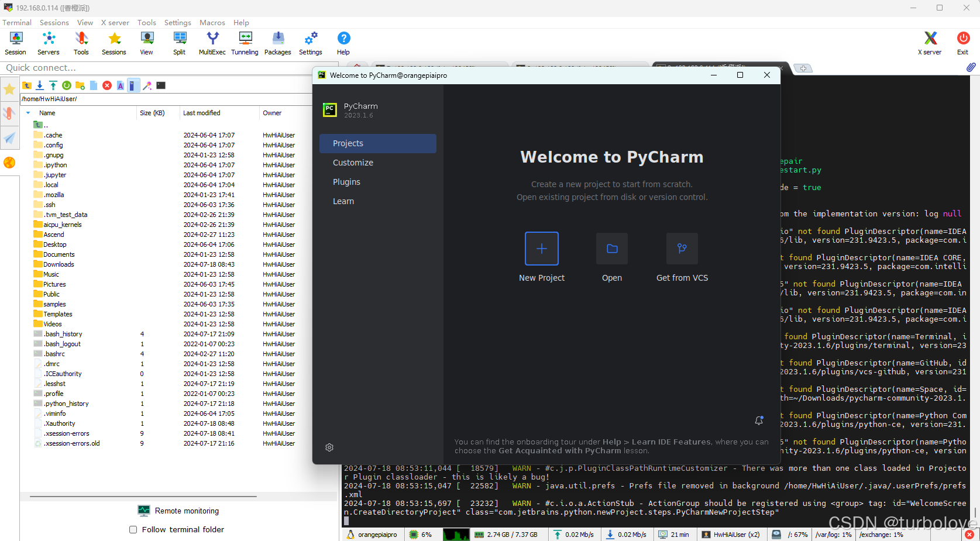
Task: Open the Sessions star icon
Action: point(114,43)
